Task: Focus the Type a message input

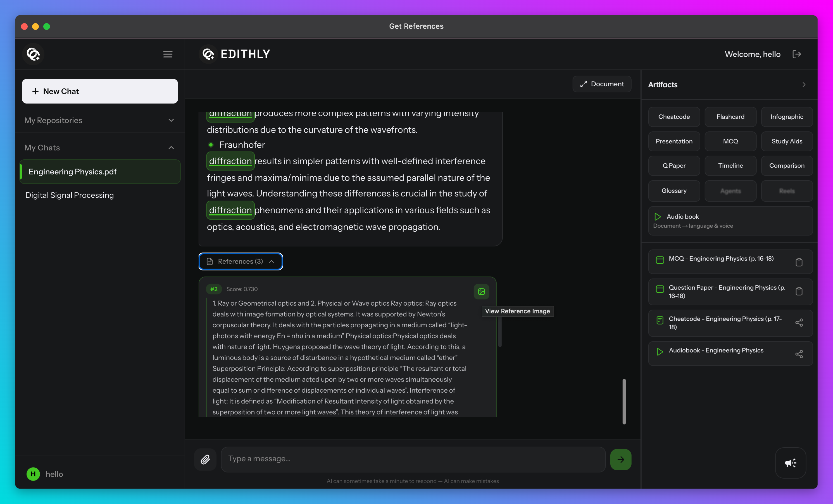Action: 413,459
